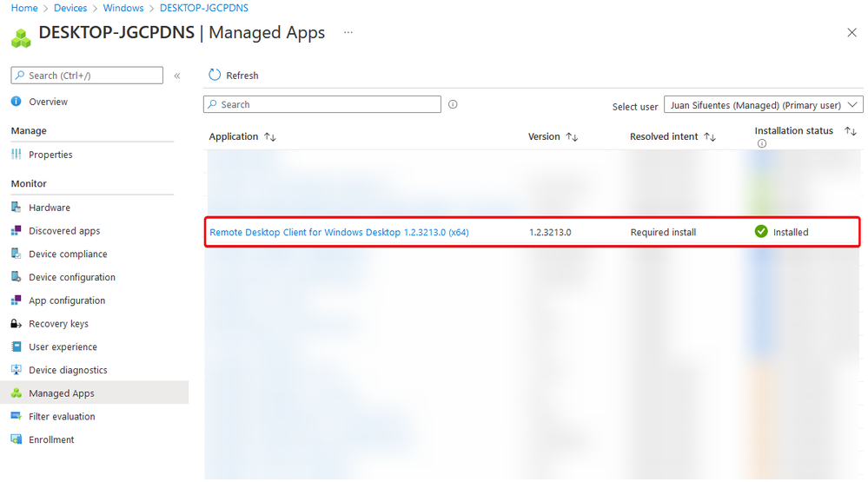Sort by Installation status column arrows
This screenshot has width=868, height=482.
(851, 131)
